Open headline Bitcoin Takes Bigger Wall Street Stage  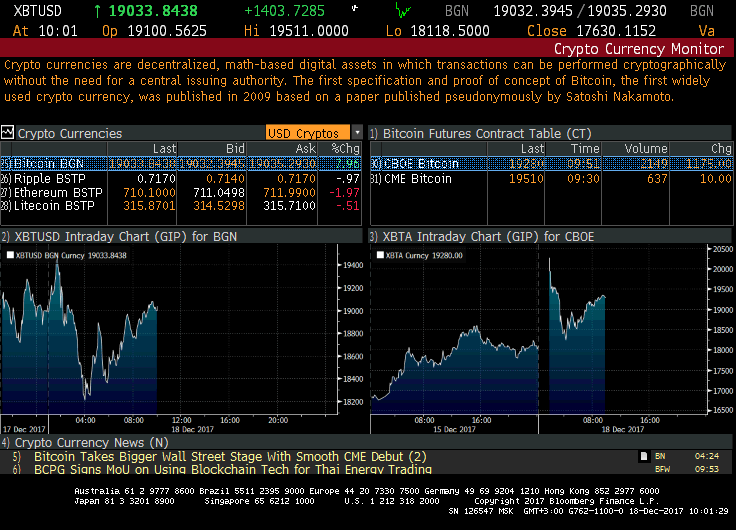(x=230, y=456)
